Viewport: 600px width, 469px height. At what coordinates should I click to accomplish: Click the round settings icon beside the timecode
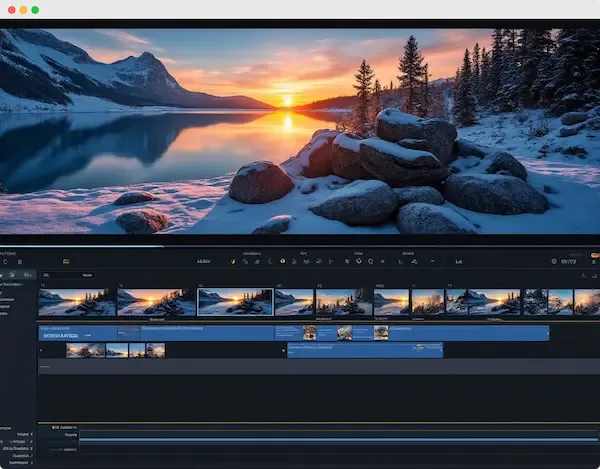coord(554,261)
